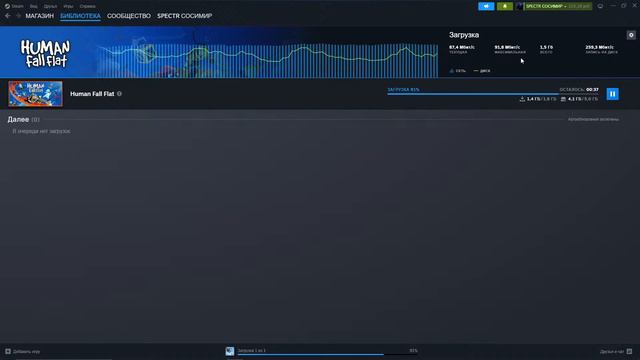The width and height of the screenshot is (640, 360).
Task: Click the peak speed value 91,8 Мбит/с
Action: coord(507,47)
